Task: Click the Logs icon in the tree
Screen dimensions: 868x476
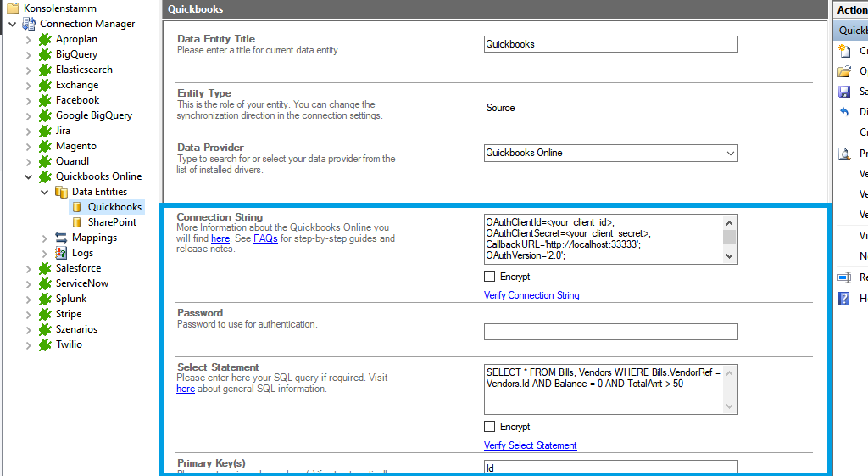Action: point(61,253)
